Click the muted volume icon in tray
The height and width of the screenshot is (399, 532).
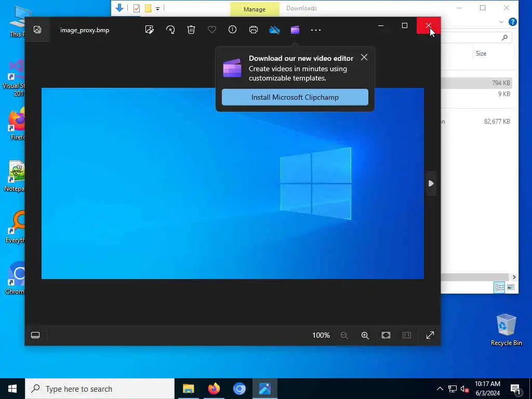(x=465, y=389)
